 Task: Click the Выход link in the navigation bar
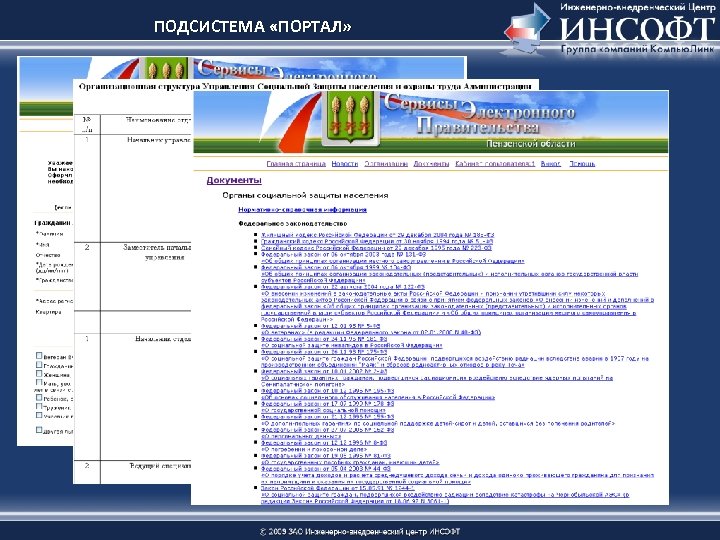550,164
